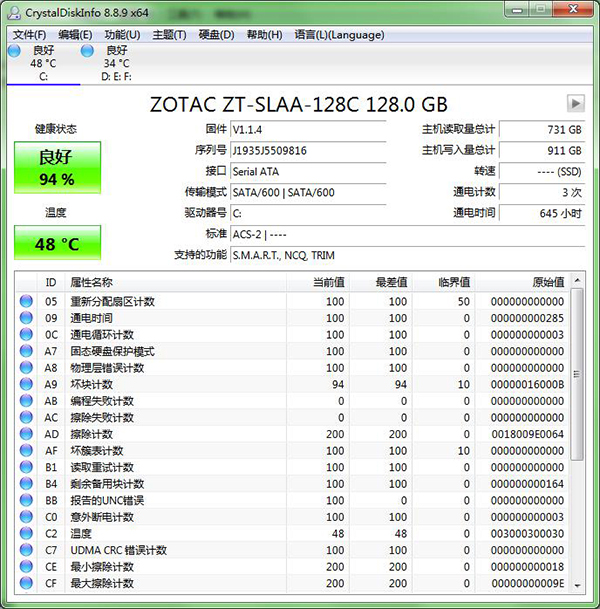This screenshot has height=609, width=600.
Task: Click status circle for drive C: in disk list
Action: tap(14, 51)
